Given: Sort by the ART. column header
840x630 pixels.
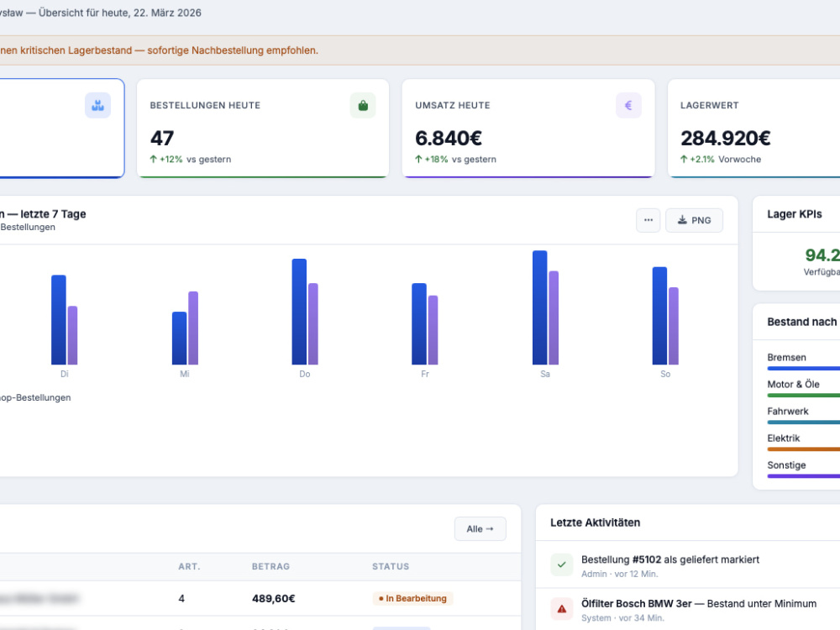Looking at the screenshot, I should 189,566.
